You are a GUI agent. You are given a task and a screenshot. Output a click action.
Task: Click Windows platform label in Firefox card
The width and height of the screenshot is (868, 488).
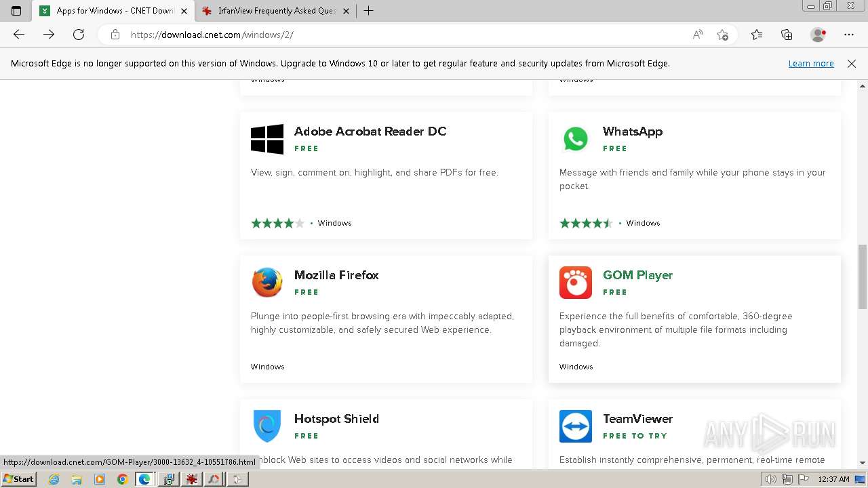point(268,367)
